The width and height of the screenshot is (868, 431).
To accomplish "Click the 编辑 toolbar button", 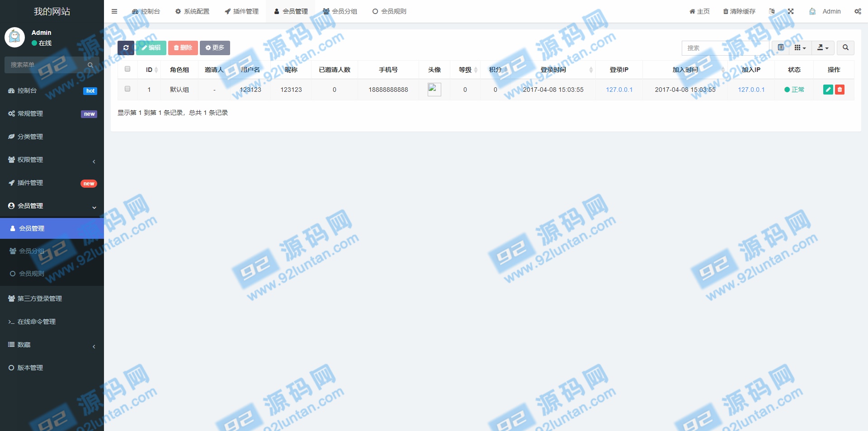I will [151, 47].
